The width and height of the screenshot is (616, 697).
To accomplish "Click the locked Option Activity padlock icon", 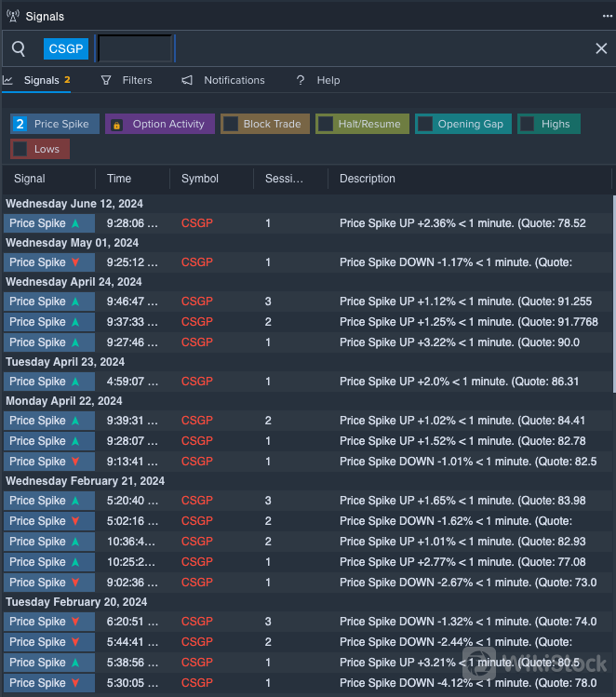I will [117, 125].
